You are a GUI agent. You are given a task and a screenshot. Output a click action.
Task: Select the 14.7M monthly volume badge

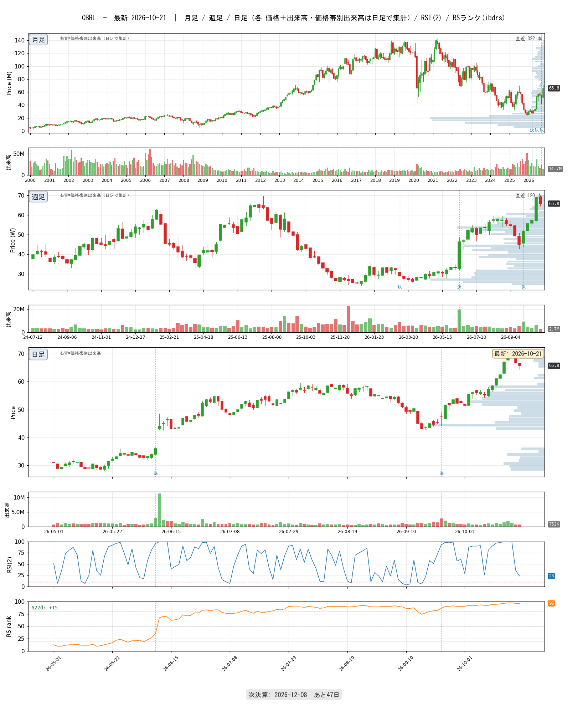pos(555,169)
